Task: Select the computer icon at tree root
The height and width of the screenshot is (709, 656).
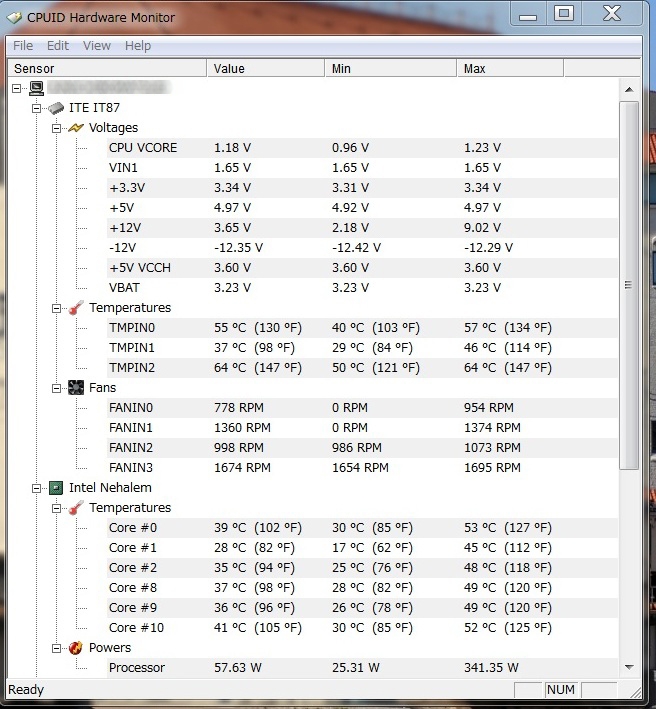Action: (x=37, y=88)
